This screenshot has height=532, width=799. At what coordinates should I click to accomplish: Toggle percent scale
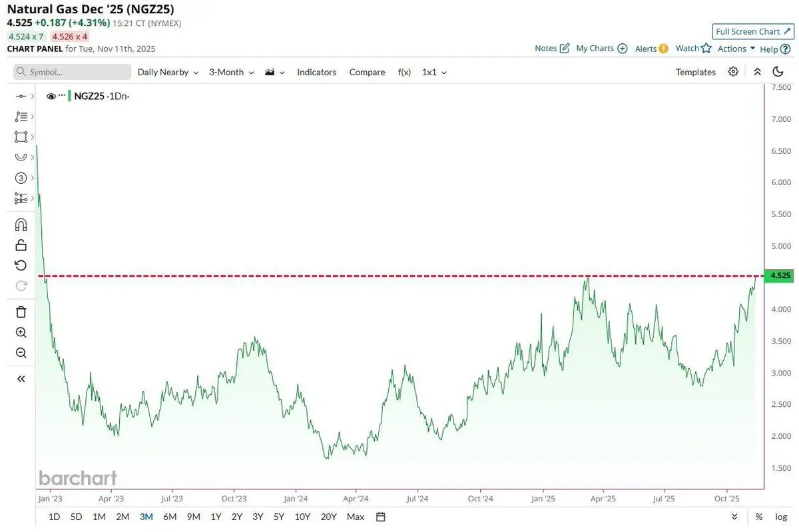759,517
